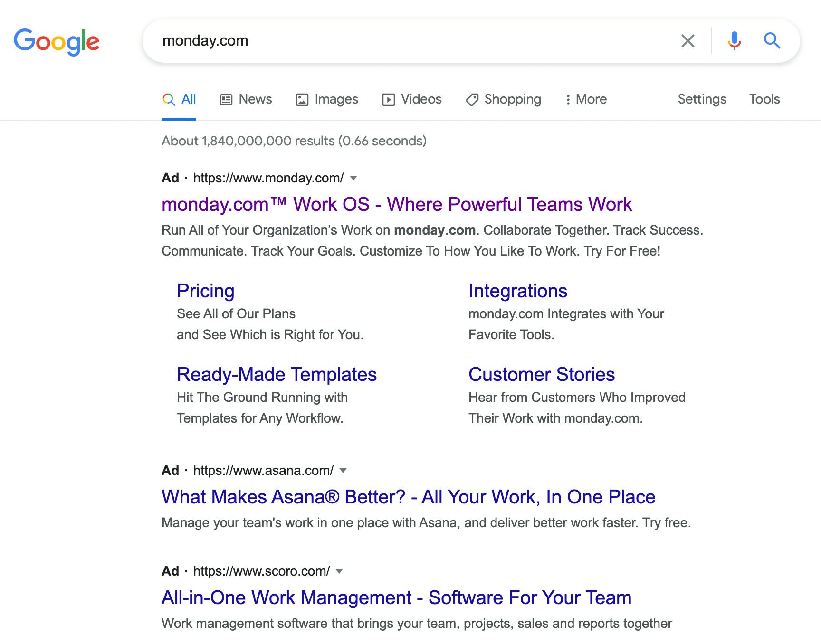Image resolution: width=821 pixels, height=644 pixels.
Task: Open the Settings menu
Action: tap(702, 99)
